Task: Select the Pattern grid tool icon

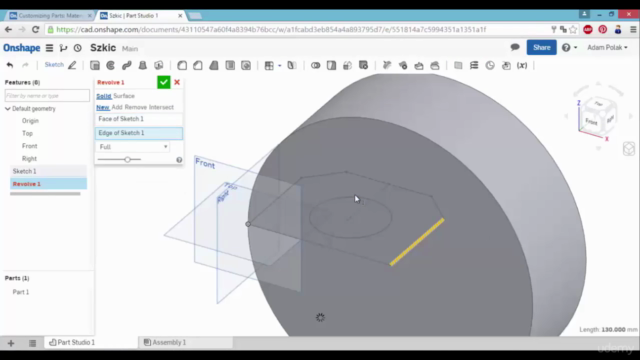Action: tap(269, 65)
